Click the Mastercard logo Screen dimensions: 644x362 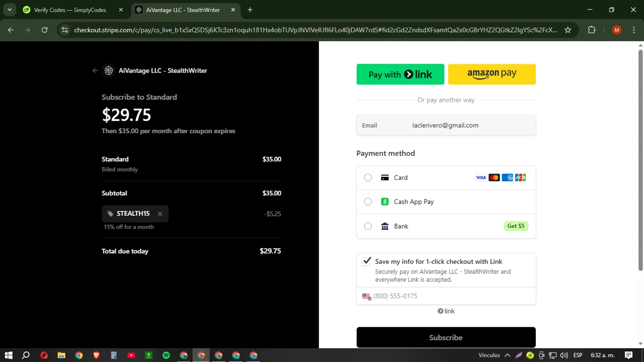click(494, 177)
